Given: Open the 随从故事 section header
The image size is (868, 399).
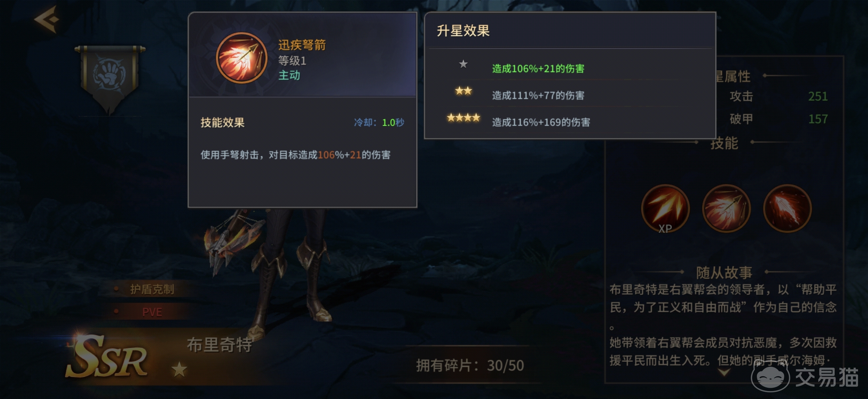Looking at the screenshot, I should point(724,272).
